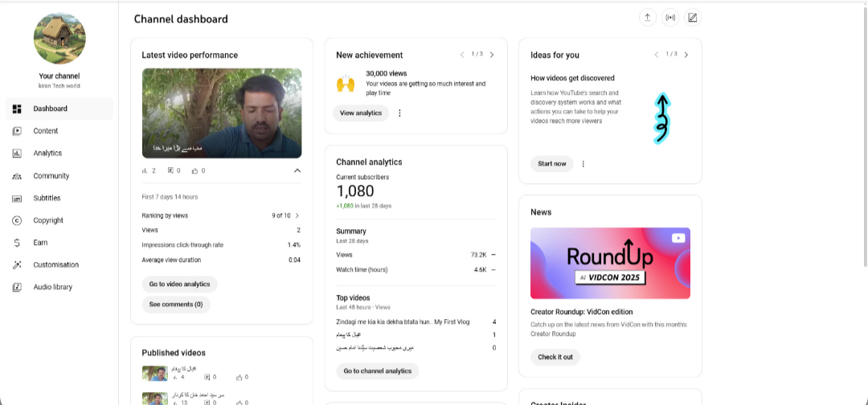Image resolution: width=868 pixels, height=405 pixels.
Task: Click 'Impressions click-through rate' row
Action: coord(222,245)
